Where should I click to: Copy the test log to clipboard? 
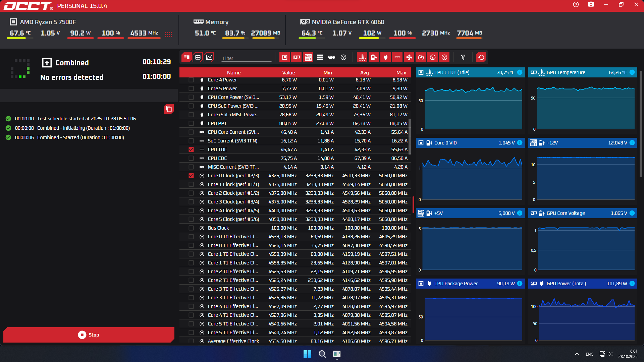pos(169,109)
